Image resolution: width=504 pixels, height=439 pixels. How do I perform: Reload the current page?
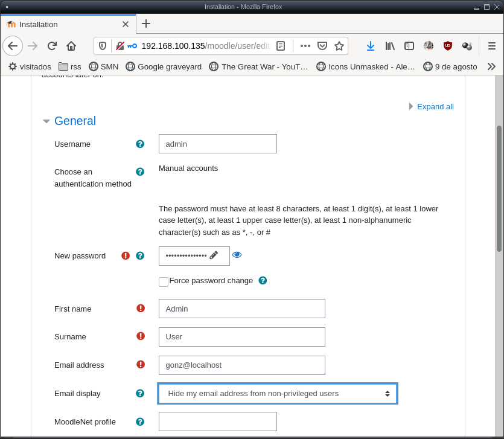[x=52, y=46]
